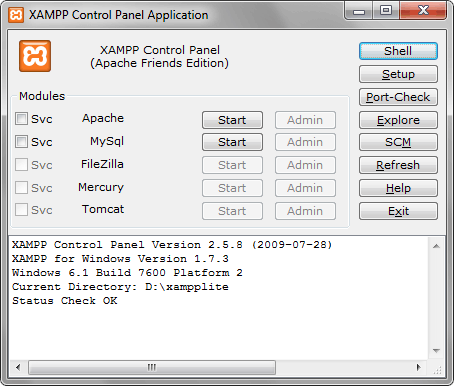
Task: Refresh module status
Action: (398, 165)
